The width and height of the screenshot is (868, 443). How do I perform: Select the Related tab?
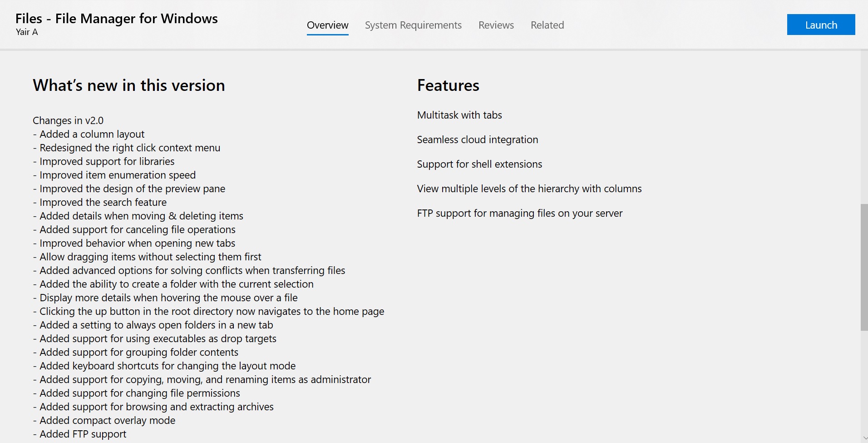coord(547,25)
